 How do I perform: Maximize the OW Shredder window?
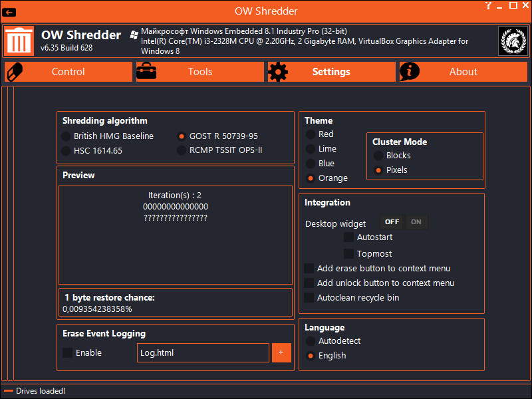(x=513, y=5)
